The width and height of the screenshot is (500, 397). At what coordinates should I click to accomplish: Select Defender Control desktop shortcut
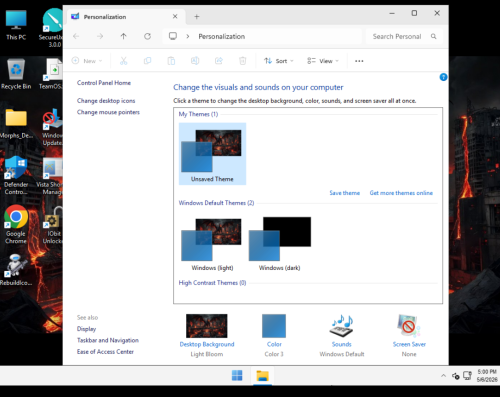coord(16,175)
